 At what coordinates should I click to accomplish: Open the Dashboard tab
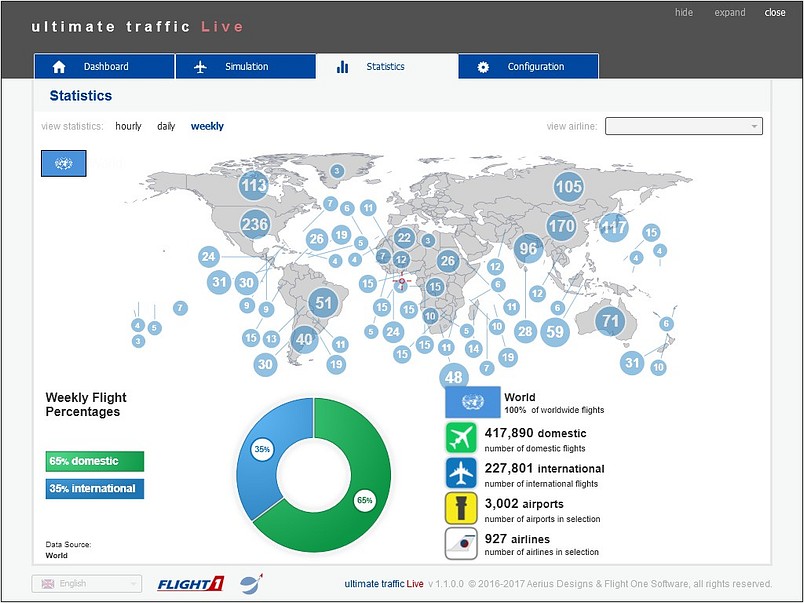click(105, 67)
